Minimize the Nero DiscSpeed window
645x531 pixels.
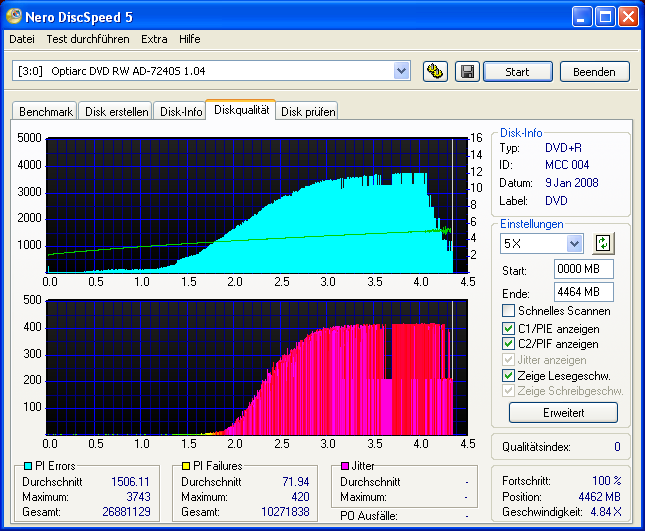click(582, 17)
